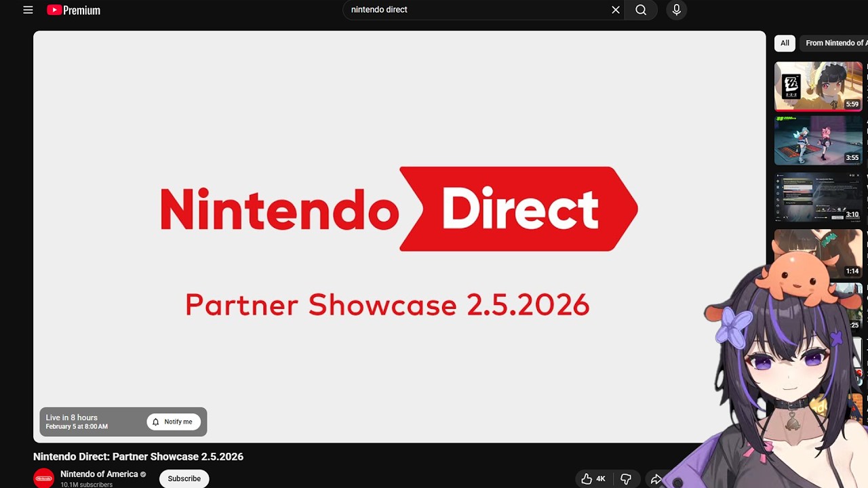Click the Nintendo Direct video player

click(399, 237)
